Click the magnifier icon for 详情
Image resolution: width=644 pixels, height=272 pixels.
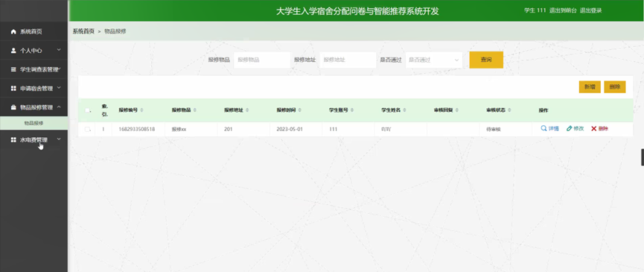[x=543, y=129]
